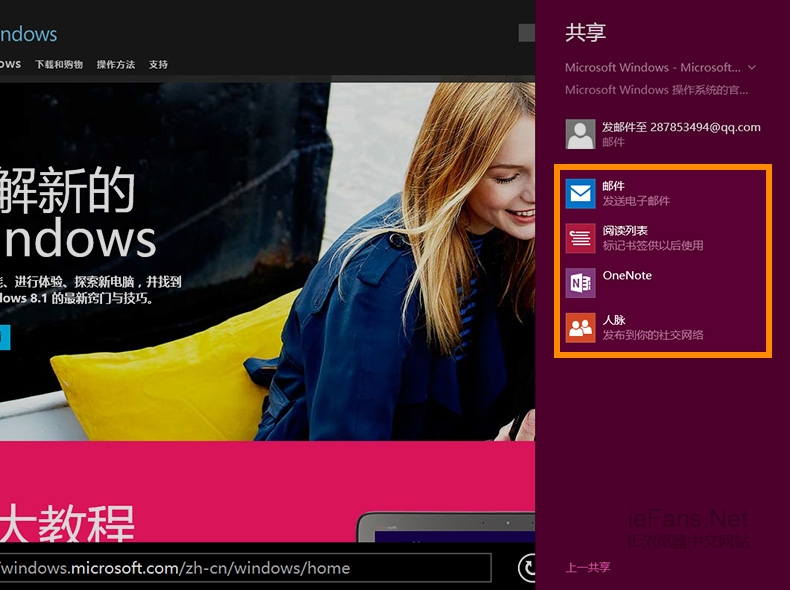Image resolution: width=790 pixels, height=590 pixels.
Task: Click the 共享 panel heading
Action: point(585,32)
